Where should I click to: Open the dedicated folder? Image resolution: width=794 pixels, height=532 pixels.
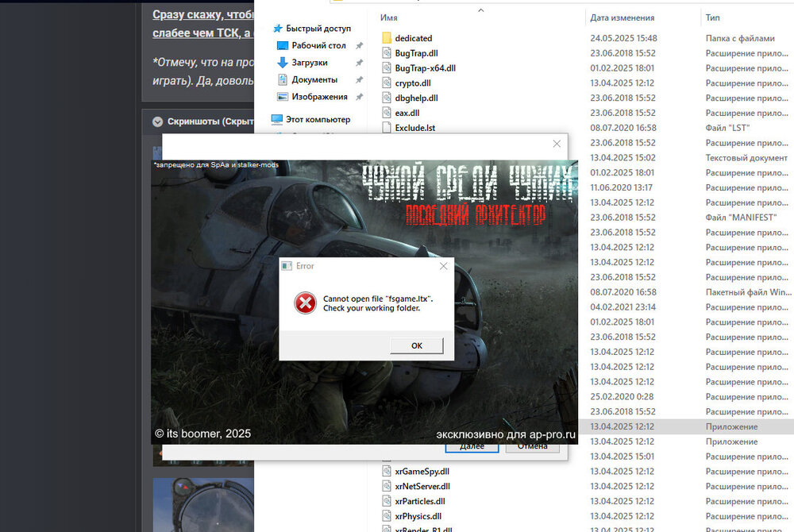pyautogui.click(x=413, y=38)
